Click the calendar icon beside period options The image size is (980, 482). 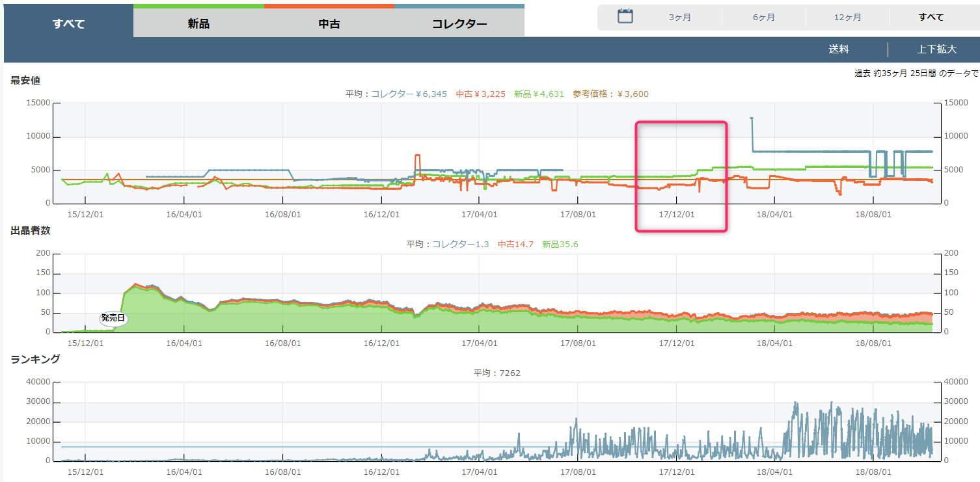[x=625, y=17]
